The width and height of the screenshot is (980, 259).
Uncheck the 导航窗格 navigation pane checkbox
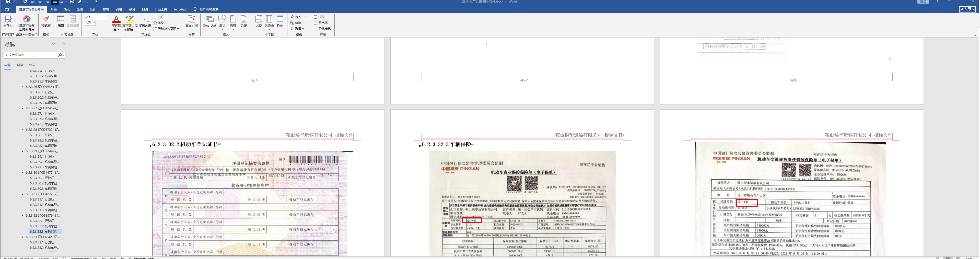tap(316, 29)
